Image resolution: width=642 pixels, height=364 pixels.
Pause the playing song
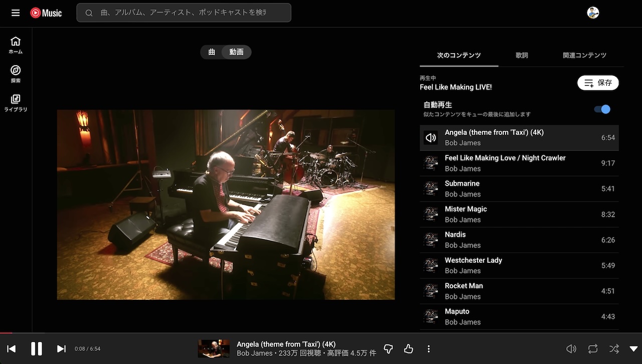[37, 349]
